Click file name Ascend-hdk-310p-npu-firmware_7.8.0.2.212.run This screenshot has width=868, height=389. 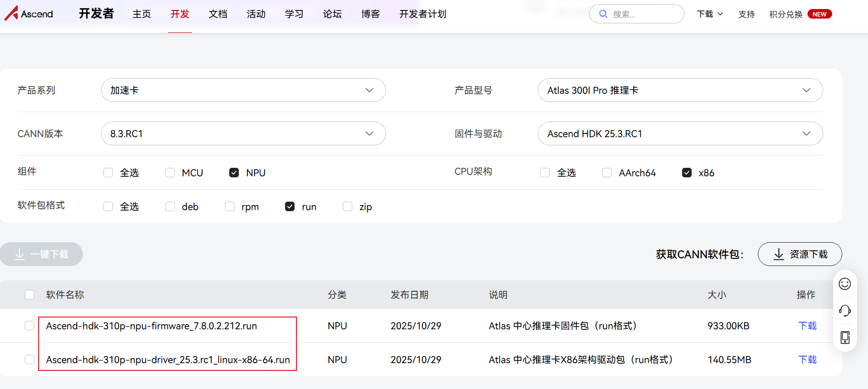pos(152,326)
